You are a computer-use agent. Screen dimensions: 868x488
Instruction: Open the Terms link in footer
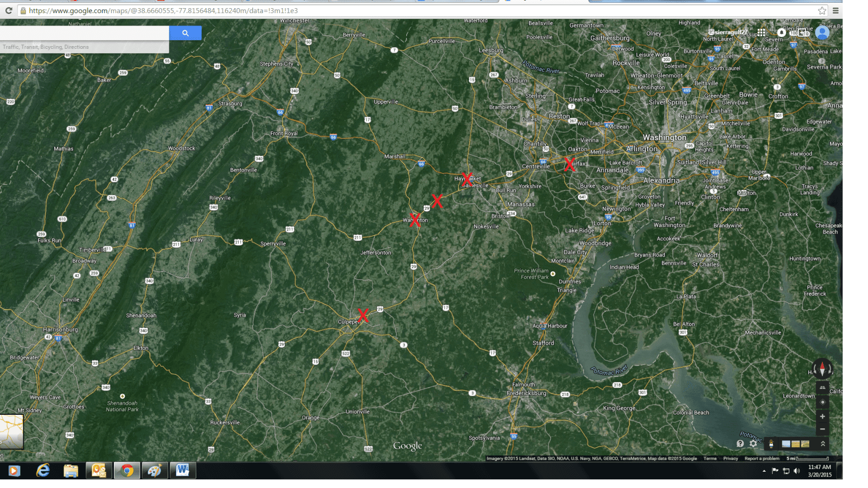[710, 459]
